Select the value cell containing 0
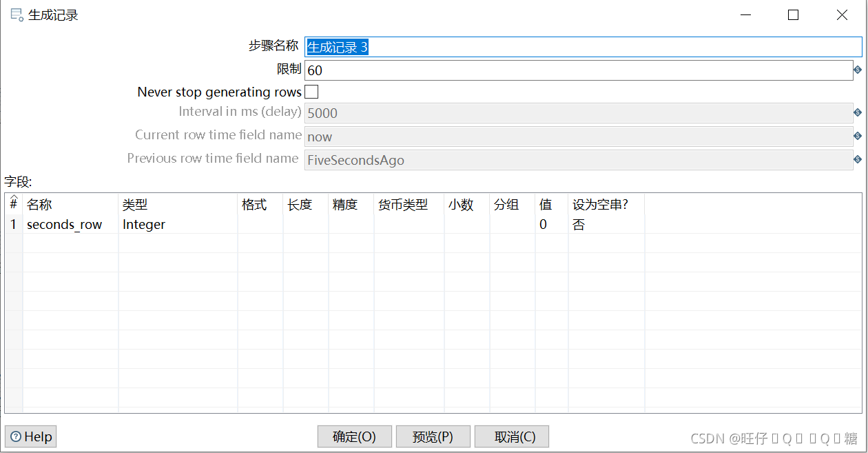Viewport: 868px width, 453px height. coord(552,224)
